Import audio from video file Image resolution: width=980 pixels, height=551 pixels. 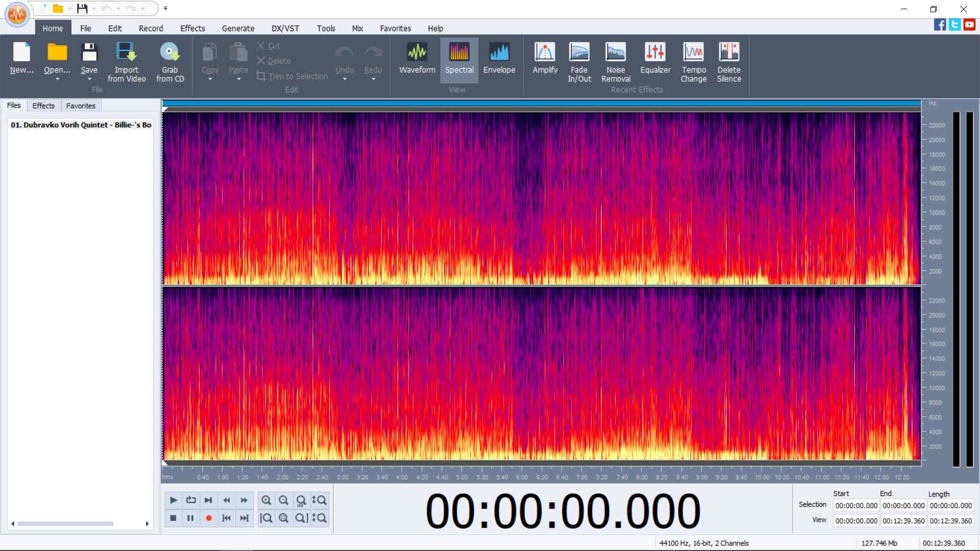click(x=126, y=62)
